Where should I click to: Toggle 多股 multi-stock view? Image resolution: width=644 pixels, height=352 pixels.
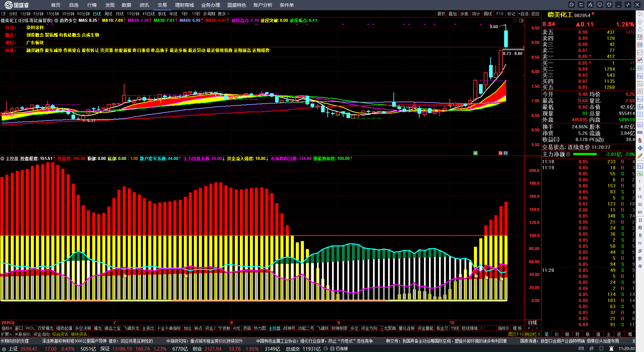click(464, 14)
